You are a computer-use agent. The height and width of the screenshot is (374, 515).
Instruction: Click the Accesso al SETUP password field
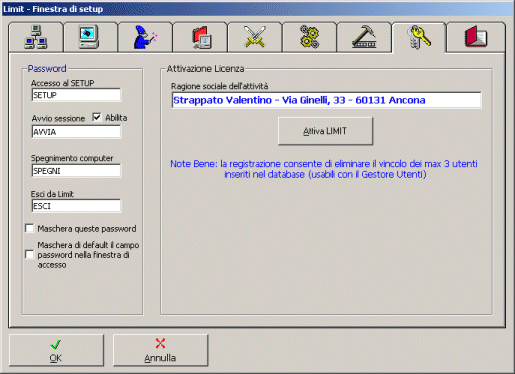coord(76,95)
